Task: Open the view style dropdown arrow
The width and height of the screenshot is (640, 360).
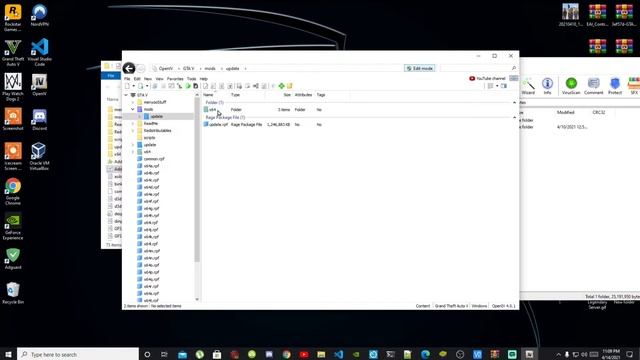Action: pos(497,86)
